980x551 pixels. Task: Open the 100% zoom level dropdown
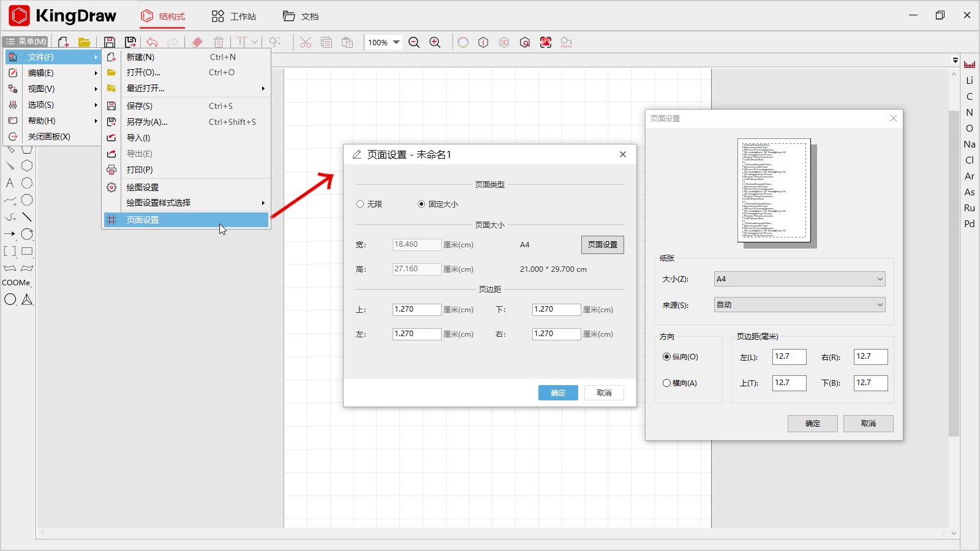click(396, 42)
